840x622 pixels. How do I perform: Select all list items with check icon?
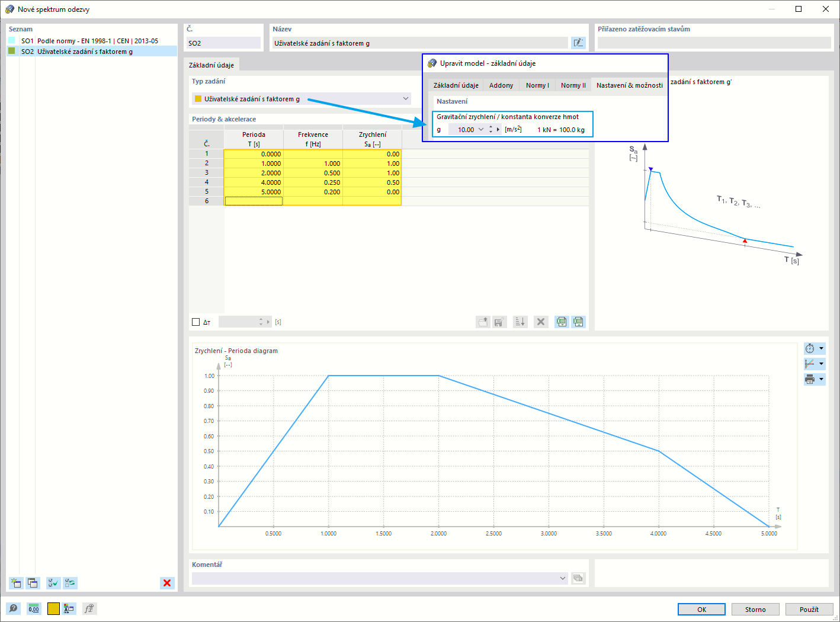(53, 583)
